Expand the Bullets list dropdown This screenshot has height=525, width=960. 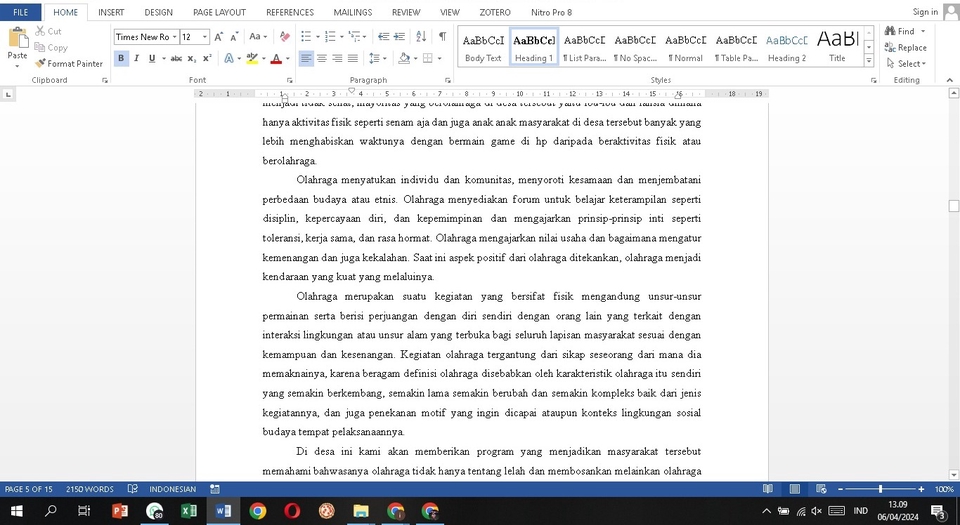[x=318, y=37]
